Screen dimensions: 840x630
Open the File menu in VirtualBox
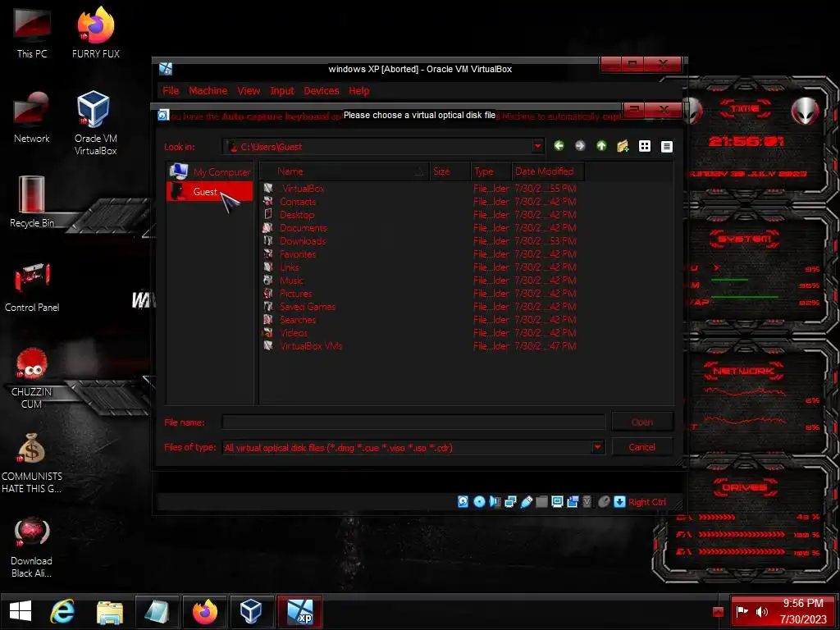click(171, 91)
